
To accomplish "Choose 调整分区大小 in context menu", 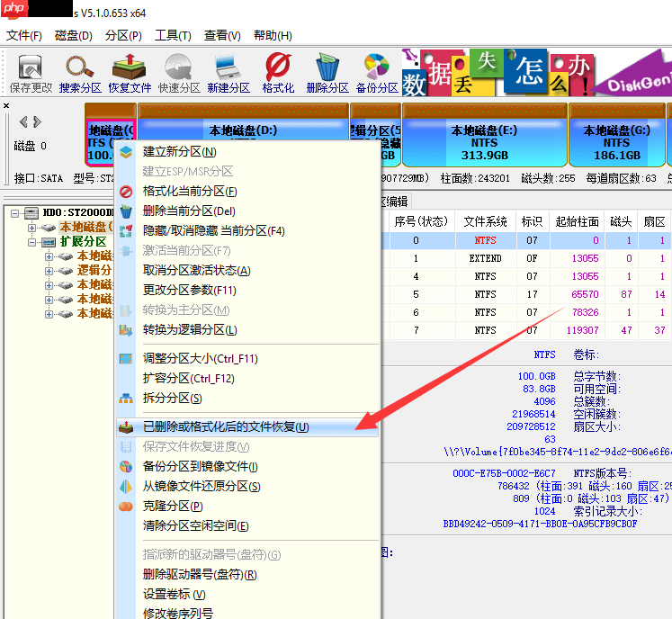I will (200, 358).
